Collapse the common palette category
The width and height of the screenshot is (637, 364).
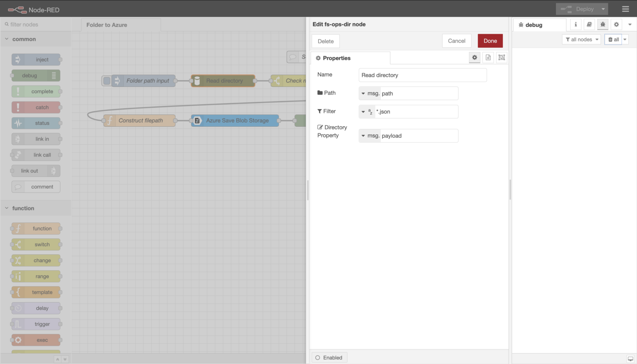pos(7,39)
